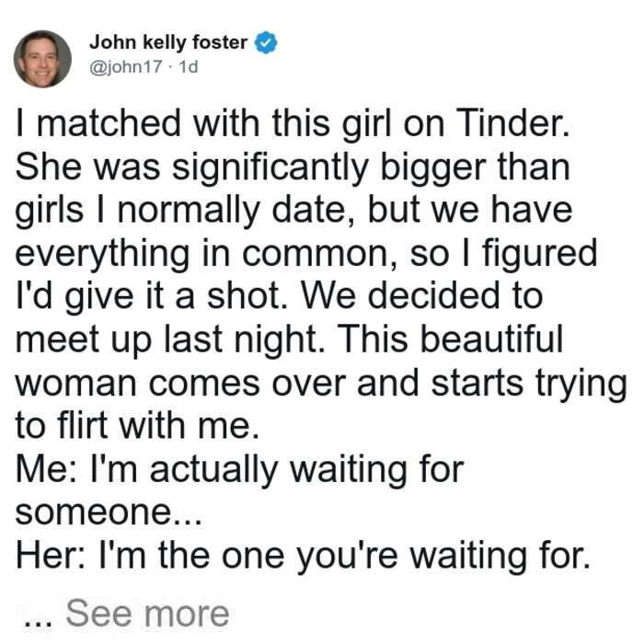The image size is (644, 644).
Task: Click the 1d timestamp
Action: click(189, 66)
